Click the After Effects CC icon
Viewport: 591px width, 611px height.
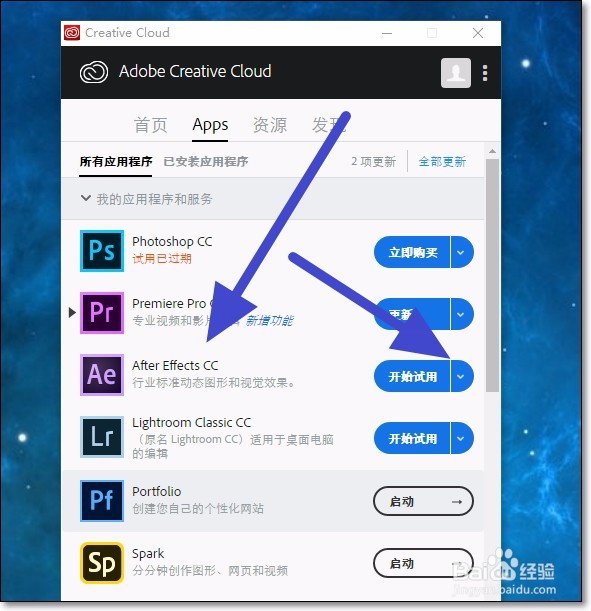coord(102,374)
